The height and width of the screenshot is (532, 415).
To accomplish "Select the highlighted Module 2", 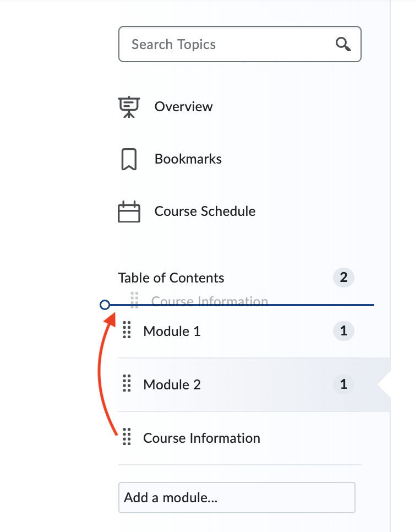I will (x=172, y=384).
